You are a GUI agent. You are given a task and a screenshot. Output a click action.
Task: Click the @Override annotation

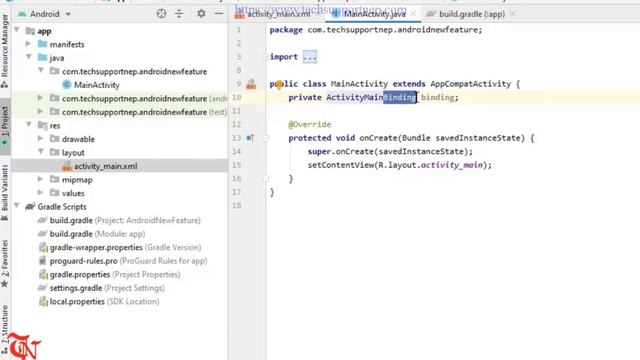coord(309,124)
